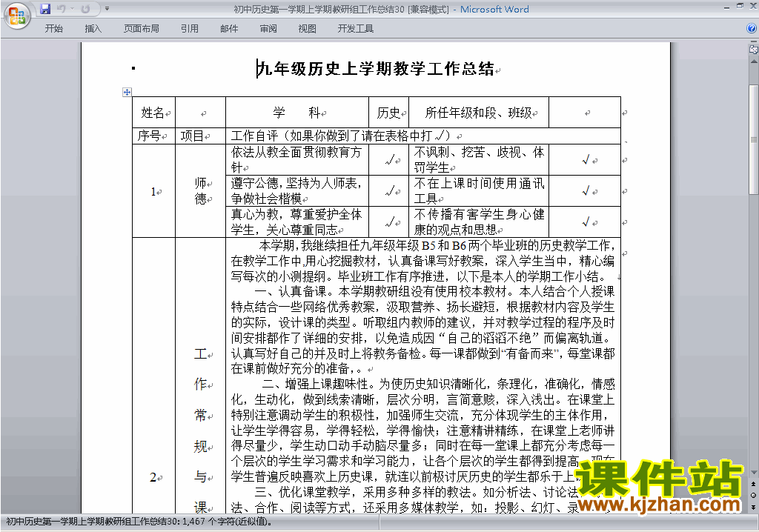Click check mark beside 不在上课时间使用通讯工具
This screenshot has height=532, width=759.
click(x=586, y=191)
